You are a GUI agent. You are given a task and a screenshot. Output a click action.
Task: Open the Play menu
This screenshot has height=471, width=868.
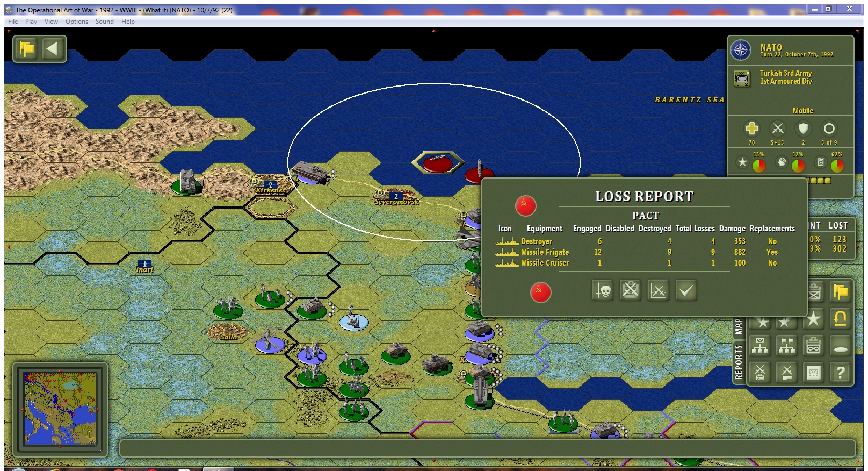pyautogui.click(x=31, y=22)
